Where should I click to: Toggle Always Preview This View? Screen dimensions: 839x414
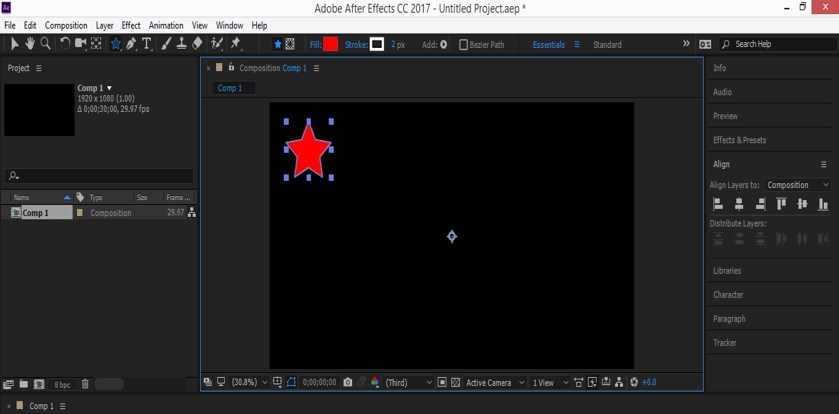click(x=208, y=382)
